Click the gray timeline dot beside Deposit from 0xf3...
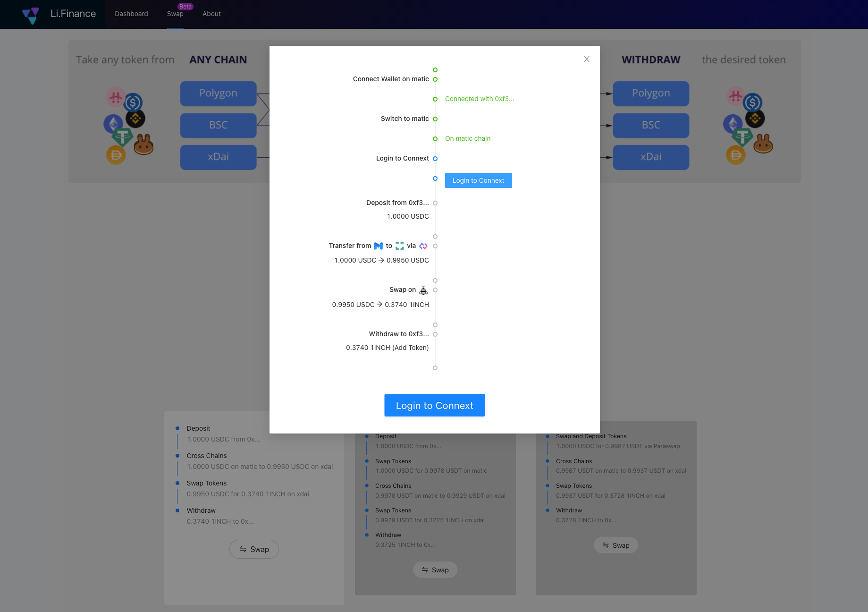Viewport: 868px width, 612px height. click(435, 203)
